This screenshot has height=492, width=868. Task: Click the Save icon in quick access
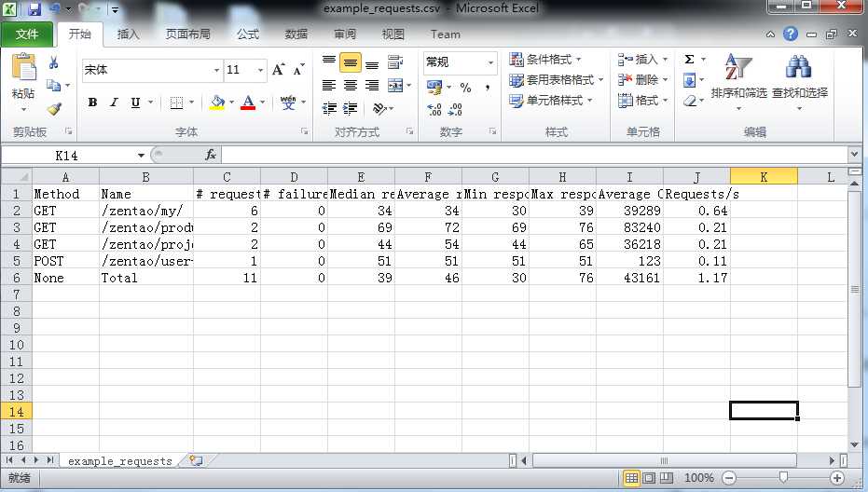pyautogui.click(x=34, y=9)
